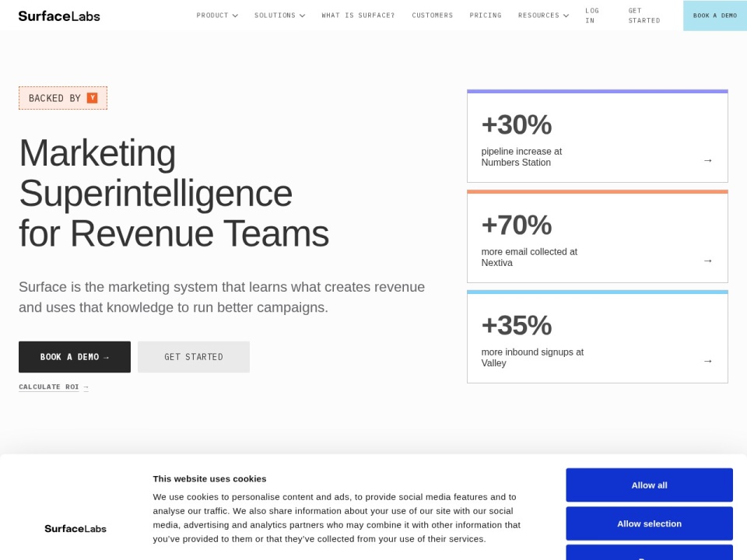Viewport: 747px width, 560px height.
Task: Expand the Product dropdown menu
Action: [x=217, y=16]
